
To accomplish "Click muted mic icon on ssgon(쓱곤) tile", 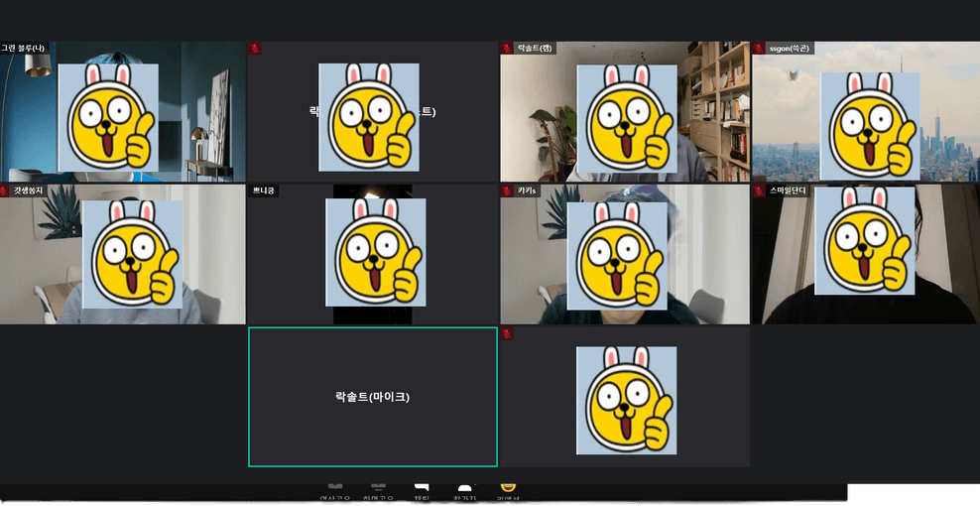I will tap(759, 49).
